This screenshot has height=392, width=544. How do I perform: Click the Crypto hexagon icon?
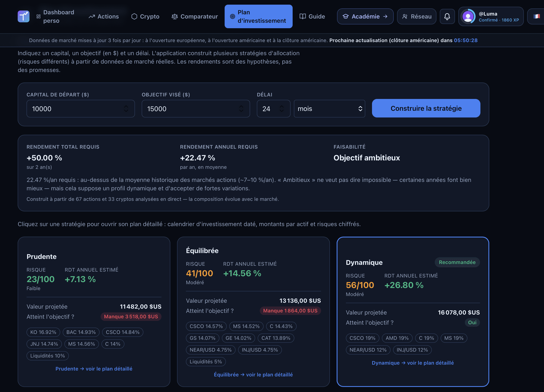coord(134,16)
